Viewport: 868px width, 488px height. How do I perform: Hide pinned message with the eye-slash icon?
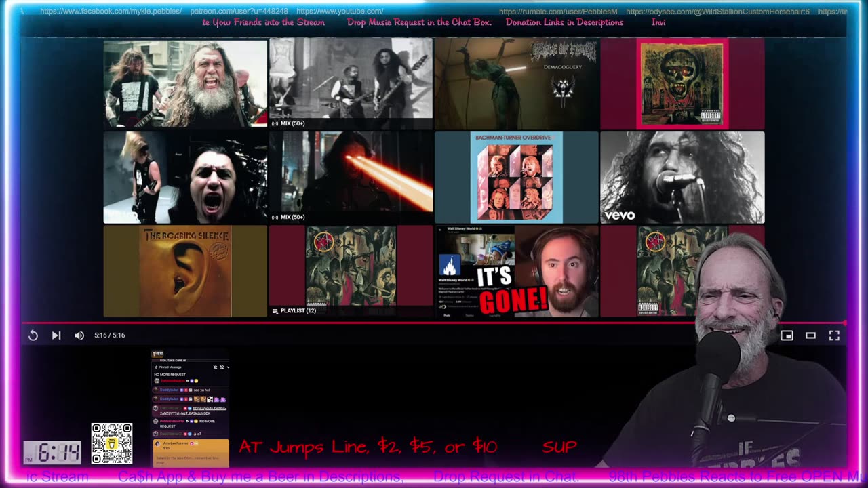(x=222, y=367)
